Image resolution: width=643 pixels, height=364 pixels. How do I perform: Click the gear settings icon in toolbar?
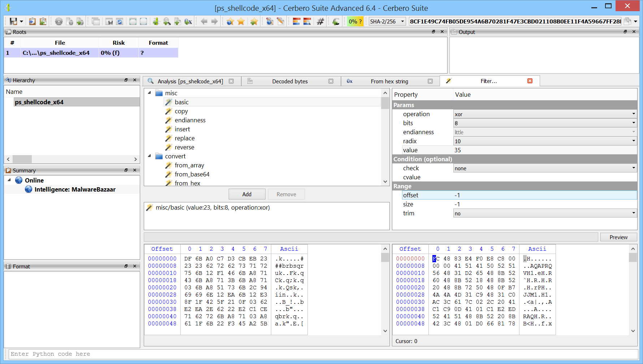tap(59, 21)
